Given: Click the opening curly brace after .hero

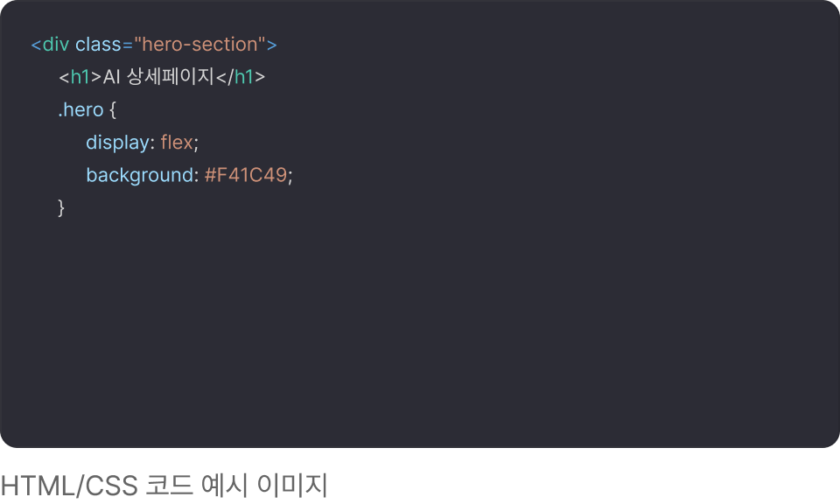Looking at the screenshot, I should click(112, 110).
